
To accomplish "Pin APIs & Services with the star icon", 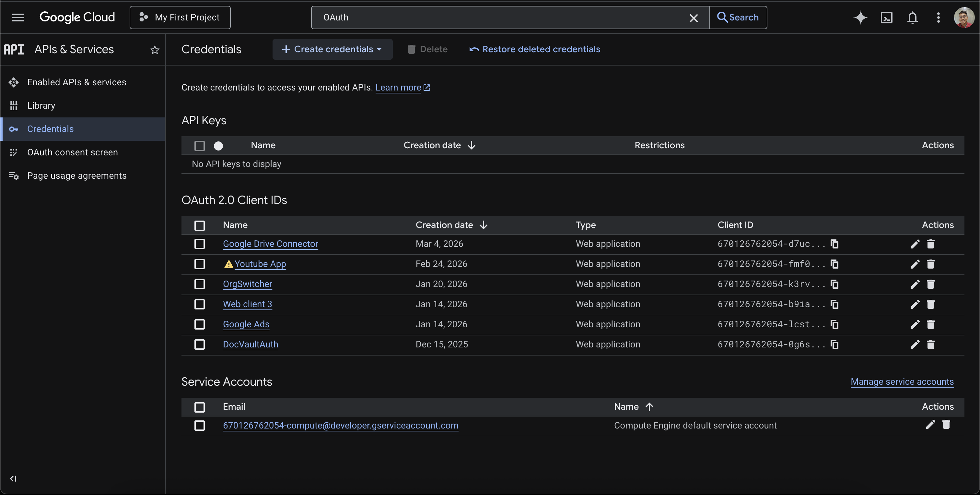I will point(155,50).
